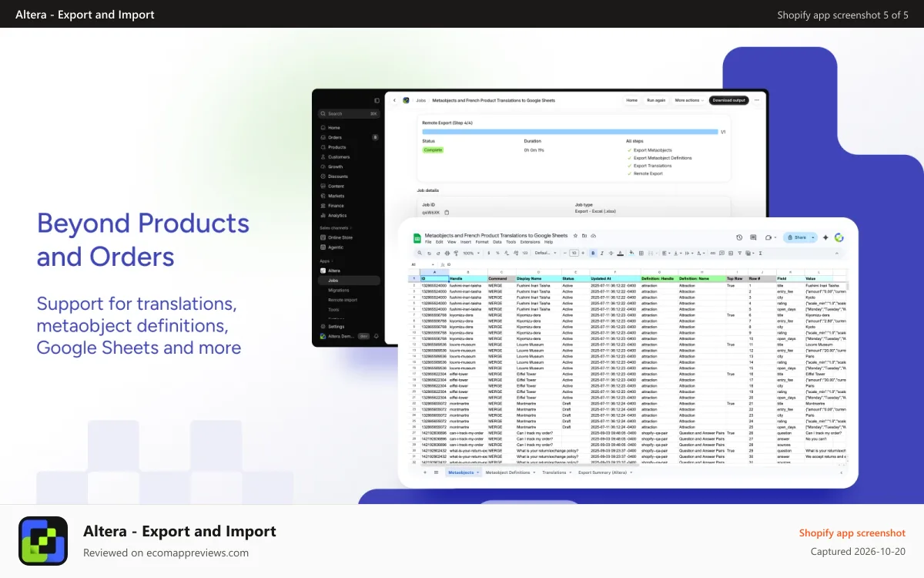Open Products in the Shopify sidebar
This screenshot has width=924, height=578.
[337, 147]
